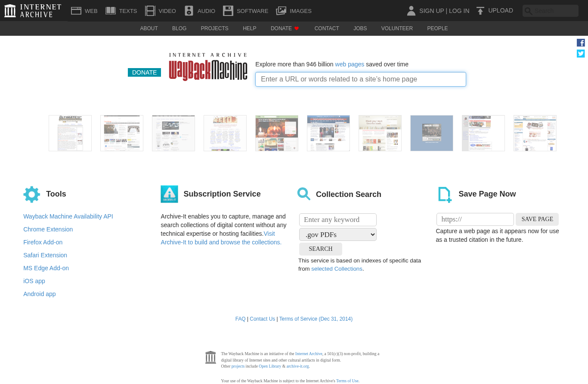Image resolution: width=588 pixels, height=384 pixels.
Task: Open the Video filmstrip icon
Action: (150, 11)
